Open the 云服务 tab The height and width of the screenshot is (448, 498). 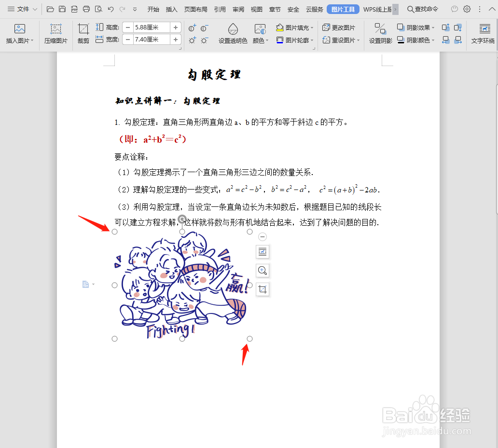coord(315,10)
